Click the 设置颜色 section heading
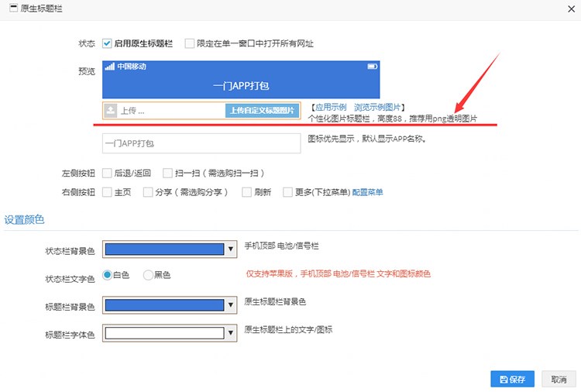The height and width of the screenshot is (392, 581). point(24,220)
